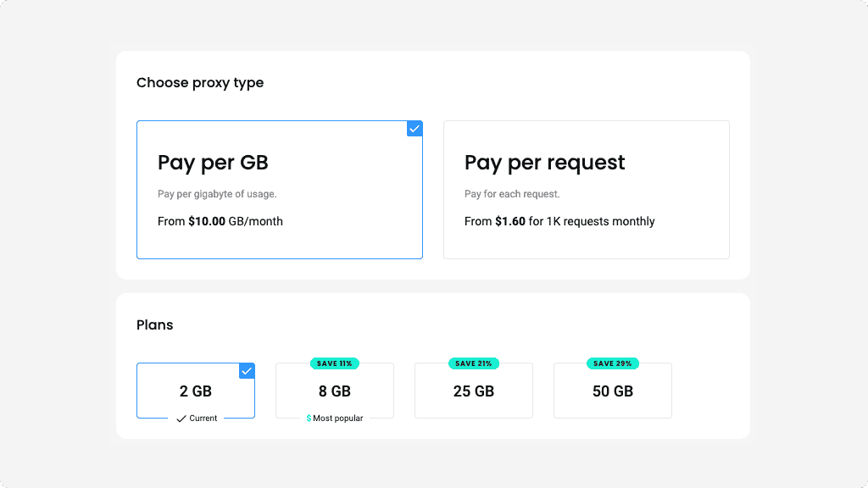Click the From $1.60 for 1K requests price
Image resolution: width=868 pixels, height=488 pixels.
559,221
